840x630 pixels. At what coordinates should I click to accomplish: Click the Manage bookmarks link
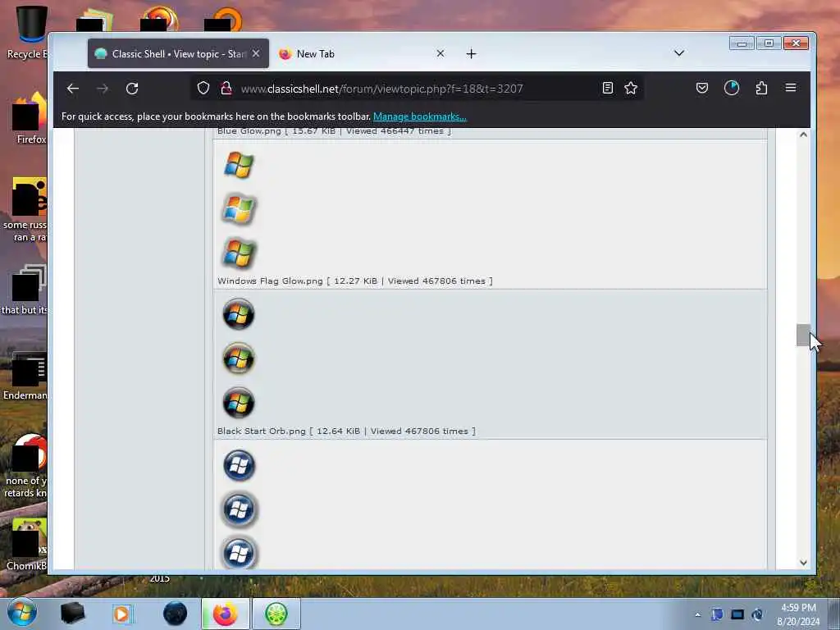coord(419,116)
